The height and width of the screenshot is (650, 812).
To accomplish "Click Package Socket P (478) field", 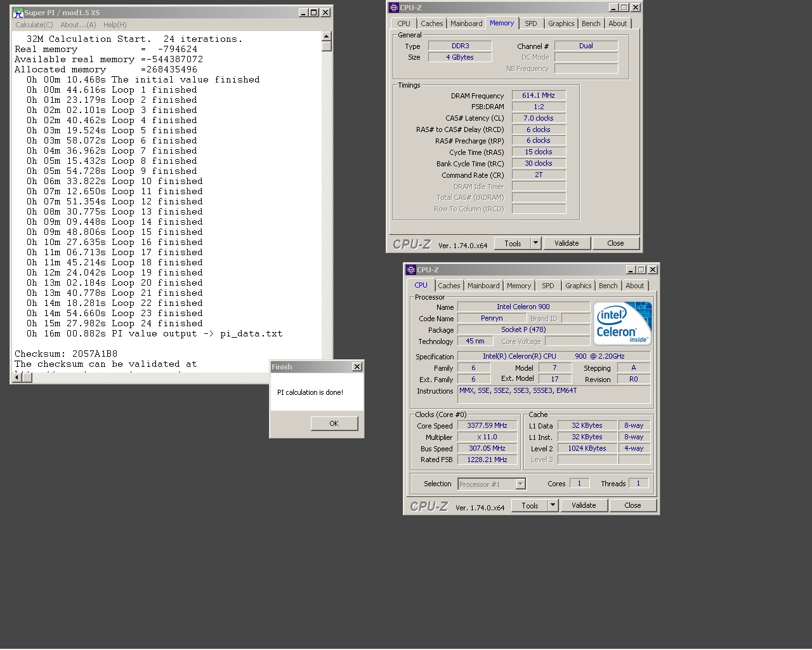I will (x=523, y=329).
